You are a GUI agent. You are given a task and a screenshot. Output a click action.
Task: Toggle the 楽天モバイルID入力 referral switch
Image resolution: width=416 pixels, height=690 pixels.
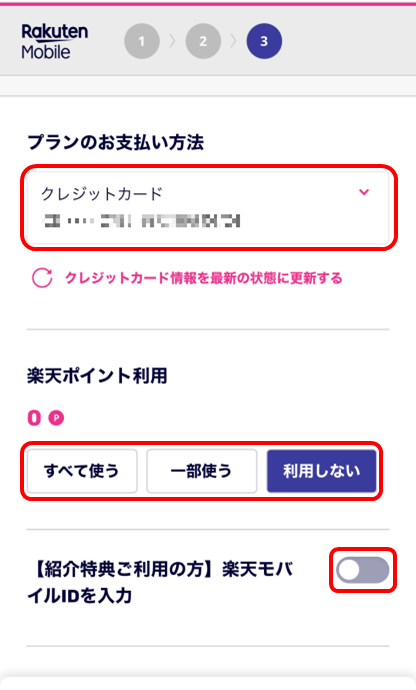click(x=363, y=570)
